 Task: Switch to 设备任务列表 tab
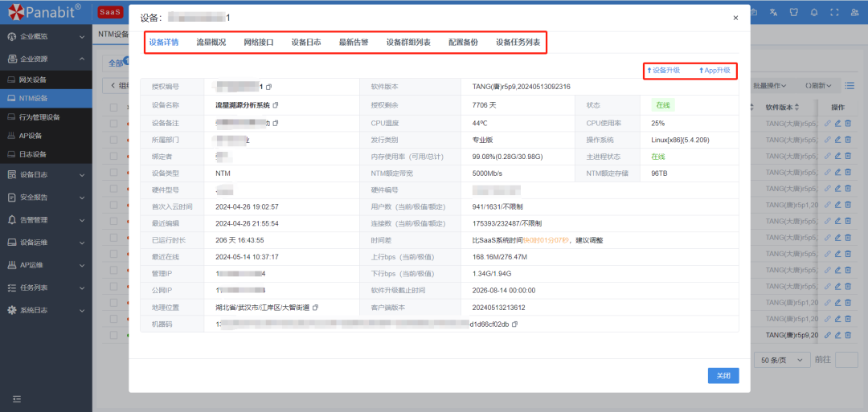(518, 42)
